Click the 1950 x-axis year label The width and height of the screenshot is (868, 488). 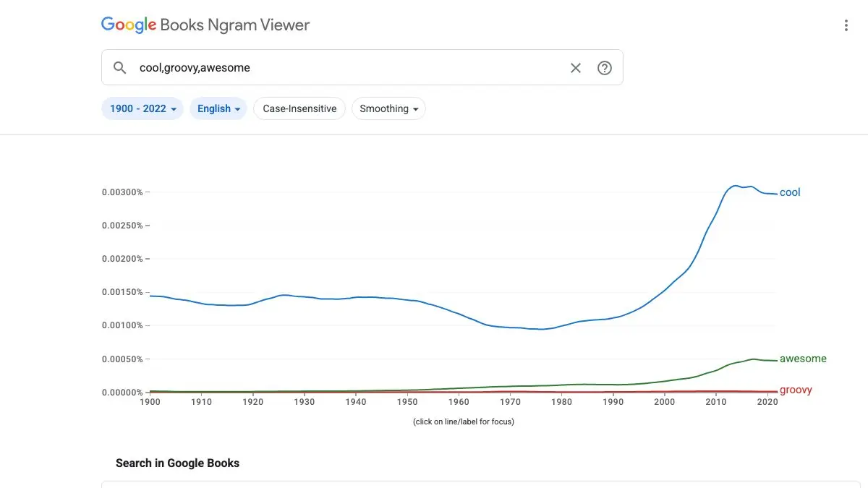(x=407, y=402)
